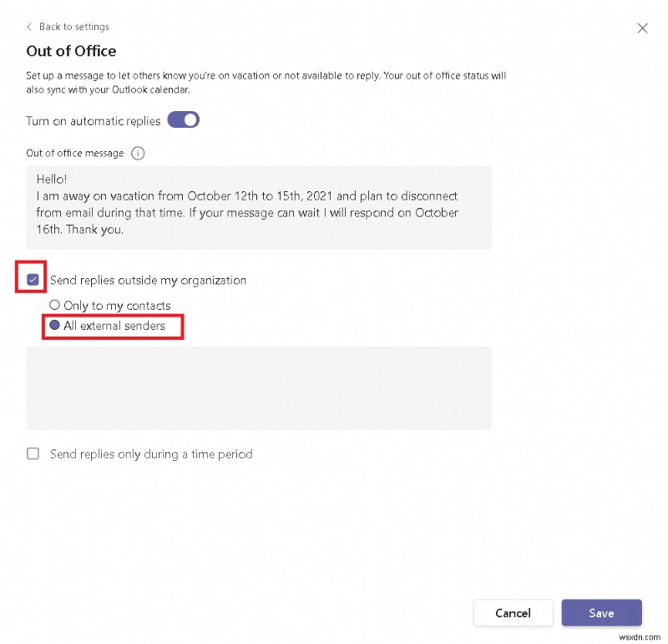Image resolution: width=668 pixels, height=644 pixels.
Task: Click the 'Out of office message' label
Action: [x=75, y=154]
